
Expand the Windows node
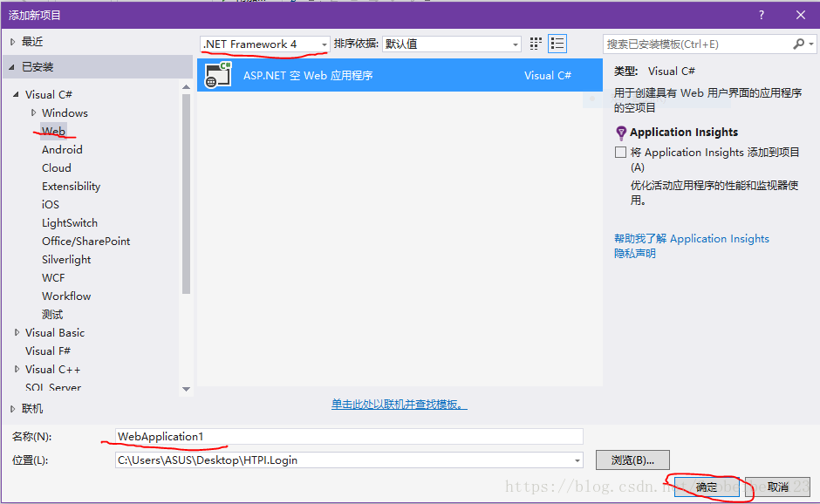point(33,112)
